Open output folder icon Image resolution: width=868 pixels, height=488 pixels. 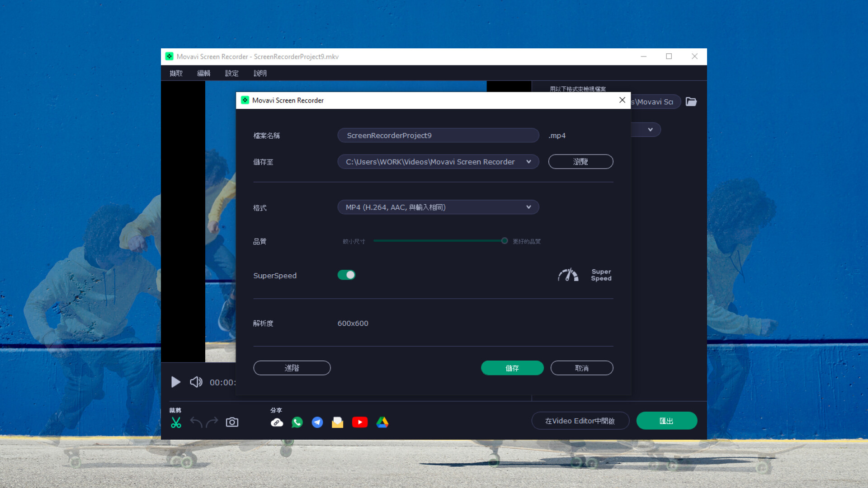tap(691, 102)
